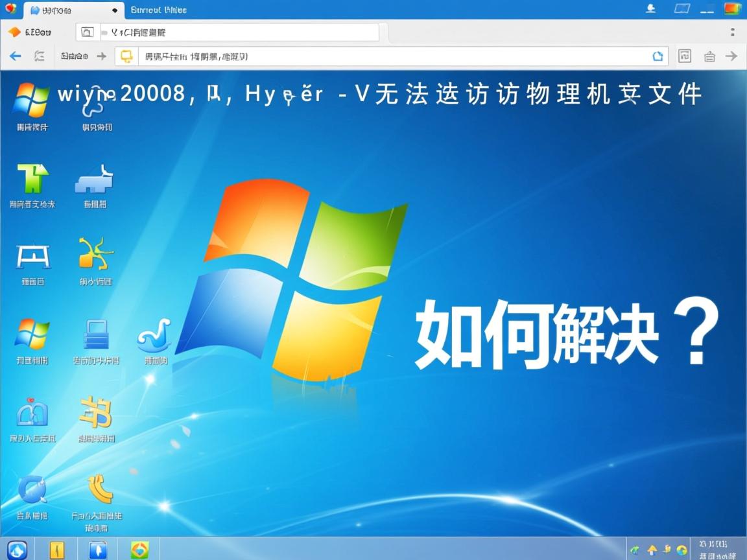
Task: Click the colorful round icon in the title bar corner
Action: (x=10, y=8)
